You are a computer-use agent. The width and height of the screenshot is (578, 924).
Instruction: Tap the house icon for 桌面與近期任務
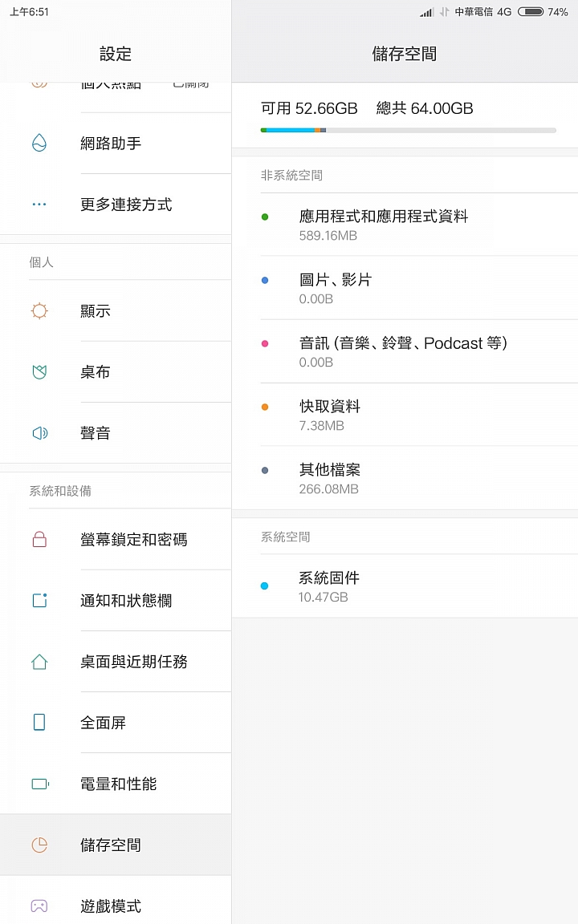coord(39,662)
